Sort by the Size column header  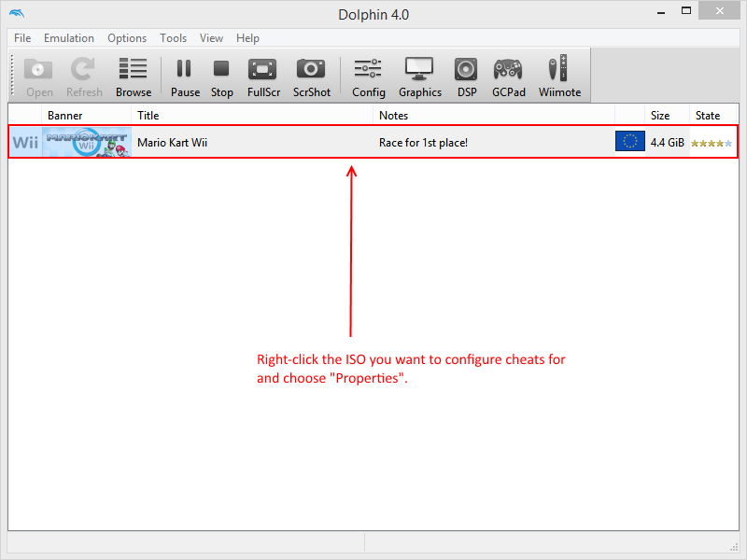point(667,115)
